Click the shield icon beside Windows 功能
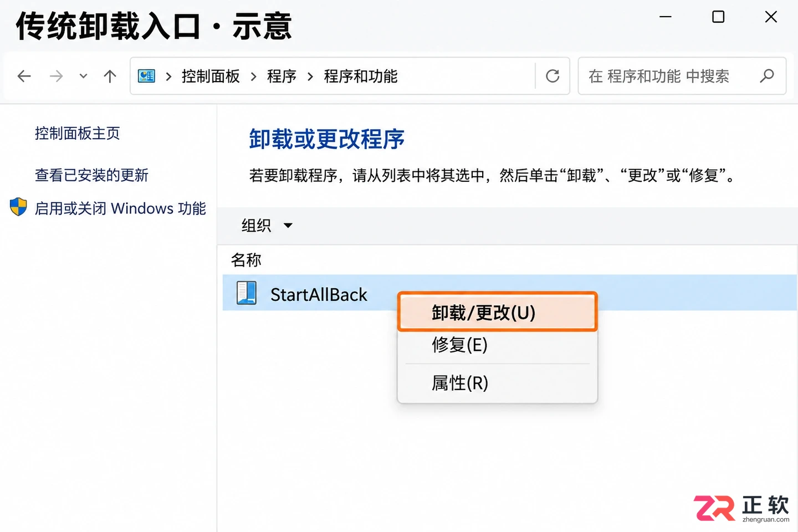This screenshot has height=532, width=798. pyautogui.click(x=18, y=207)
